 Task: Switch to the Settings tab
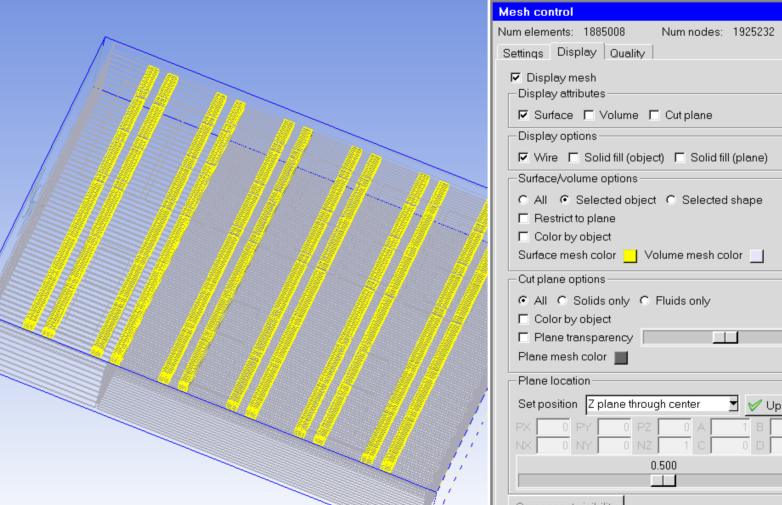pyautogui.click(x=523, y=53)
